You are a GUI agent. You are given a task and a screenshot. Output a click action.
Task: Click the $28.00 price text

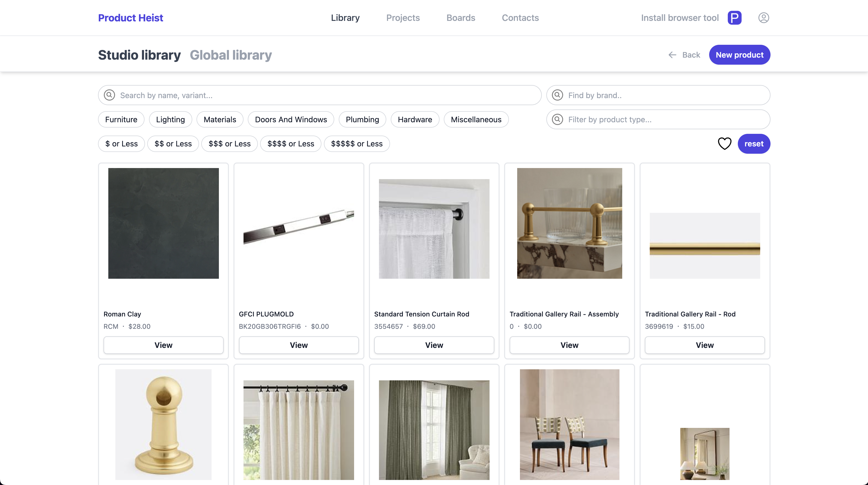pyautogui.click(x=139, y=326)
